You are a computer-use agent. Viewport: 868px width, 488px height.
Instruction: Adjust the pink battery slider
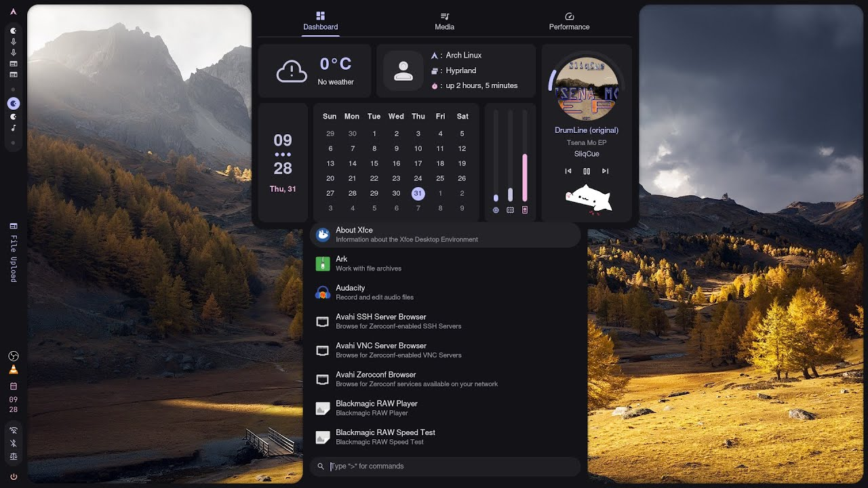pyautogui.click(x=525, y=157)
